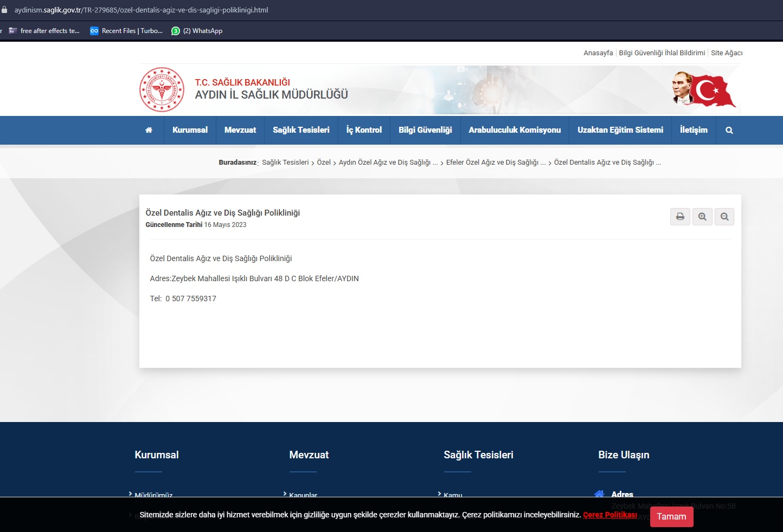Open the Kurumsal menu

pyautogui.click(x=190, y=130)
